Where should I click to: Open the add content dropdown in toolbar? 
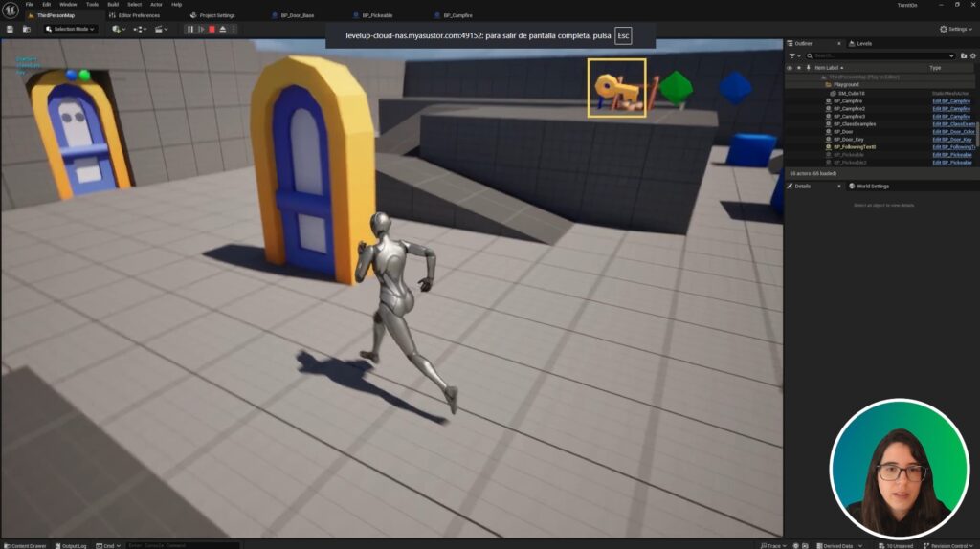coord(118,30)
